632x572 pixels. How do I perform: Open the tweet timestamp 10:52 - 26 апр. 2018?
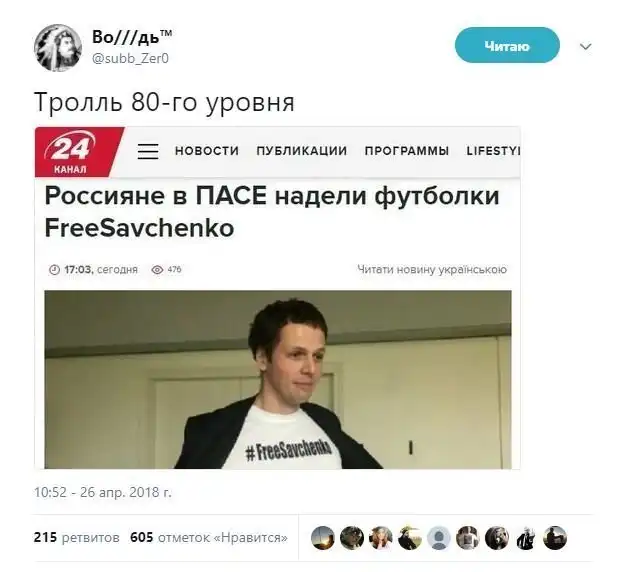pos(103,492)
